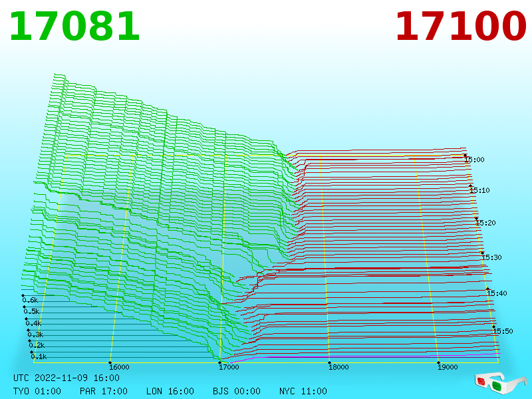This screenshot has width=532, height=399.
Task: Click the PAR 17:00 Paris time
Action: coord(104,391)
